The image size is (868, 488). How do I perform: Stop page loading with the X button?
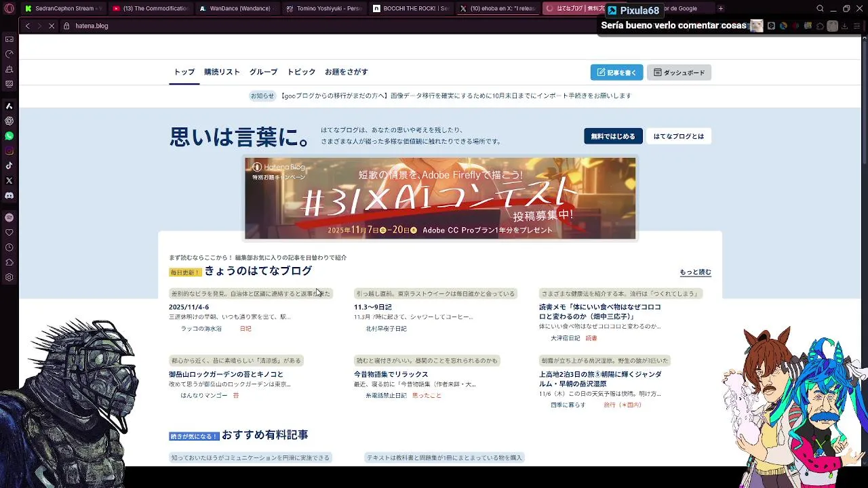[x=52, y=26]
